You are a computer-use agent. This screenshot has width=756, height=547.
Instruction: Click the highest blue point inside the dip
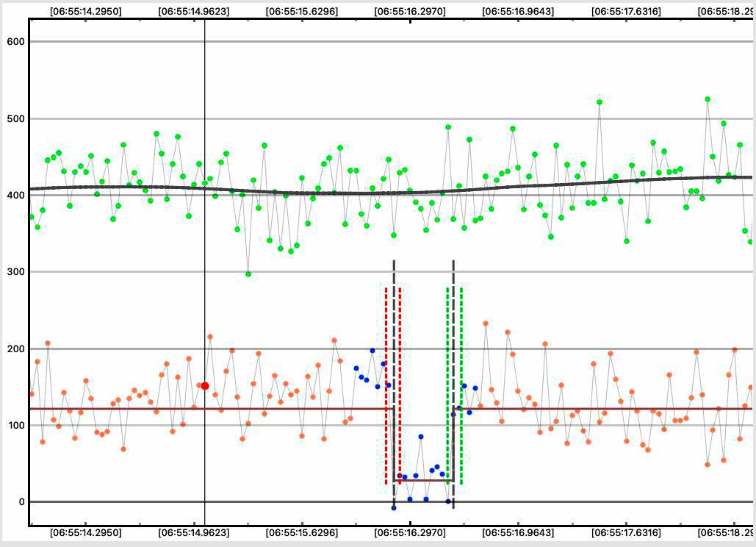click(421, 437)
